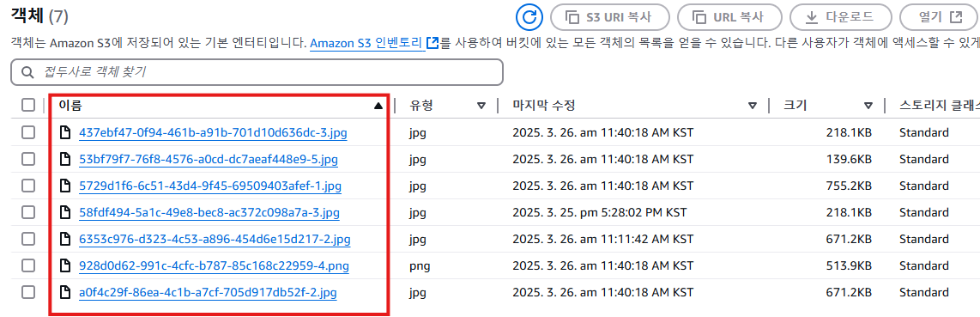Open 437ebf47-0f94-461b-a91b-701d10d636dc-3.jpg
This screenshot has height=317, width=980.
(213, 132)
